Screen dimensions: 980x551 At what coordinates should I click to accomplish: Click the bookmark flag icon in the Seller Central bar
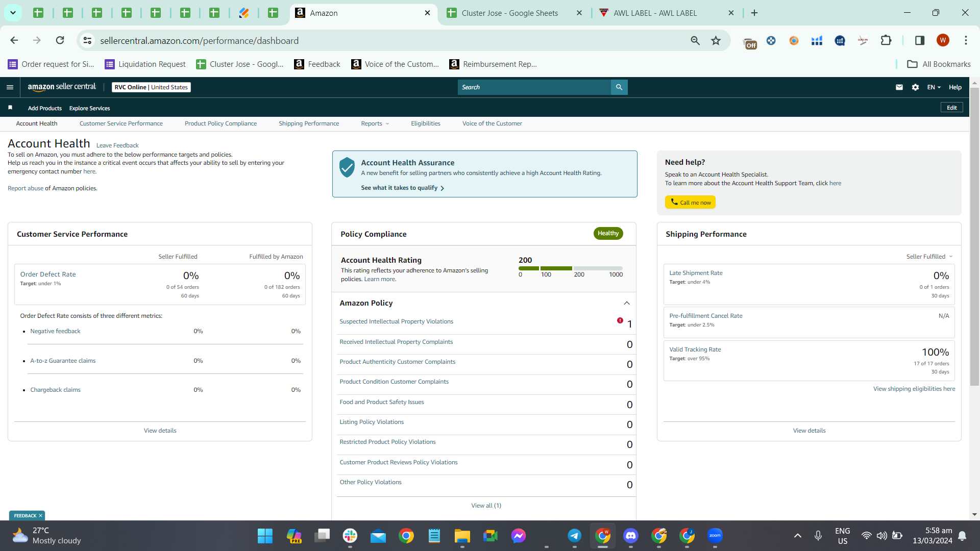[x=10, y=108]
